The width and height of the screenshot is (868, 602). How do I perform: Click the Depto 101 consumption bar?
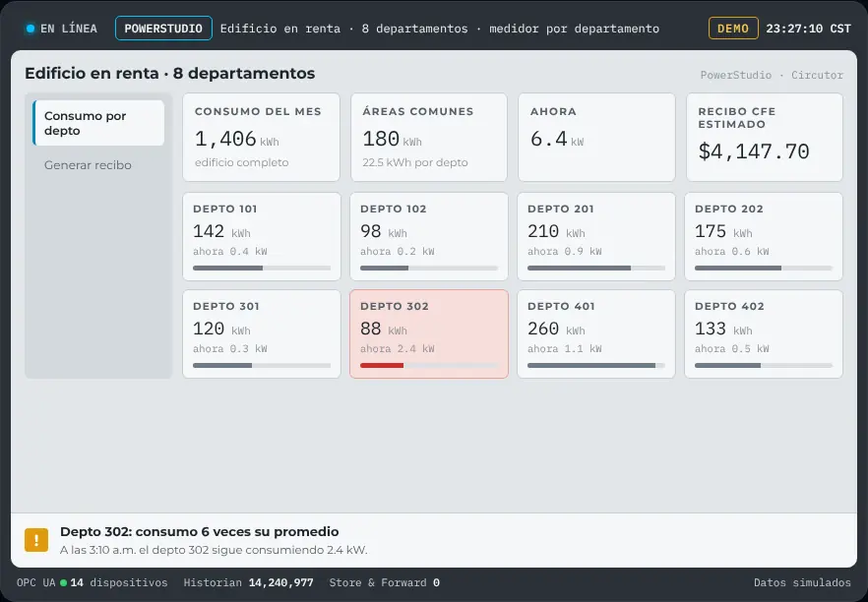[x=262, y=268]
